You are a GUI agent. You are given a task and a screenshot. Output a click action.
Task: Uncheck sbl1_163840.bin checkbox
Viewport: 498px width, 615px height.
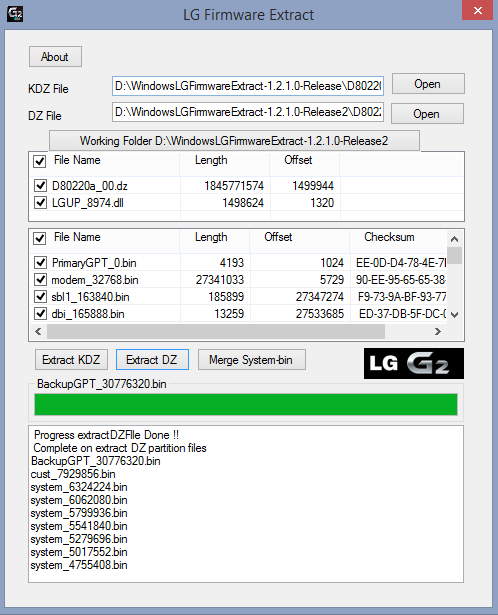click(x=40, y=297)
